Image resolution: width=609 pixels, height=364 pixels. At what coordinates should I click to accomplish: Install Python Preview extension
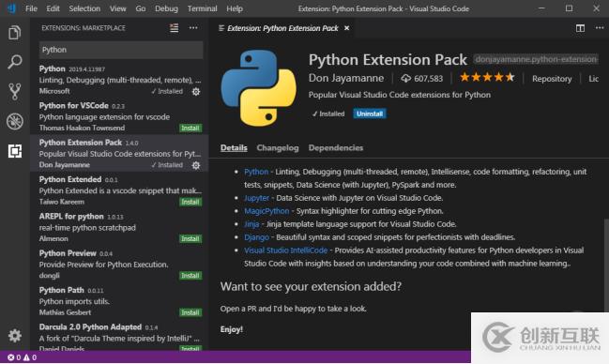(190, 276)
